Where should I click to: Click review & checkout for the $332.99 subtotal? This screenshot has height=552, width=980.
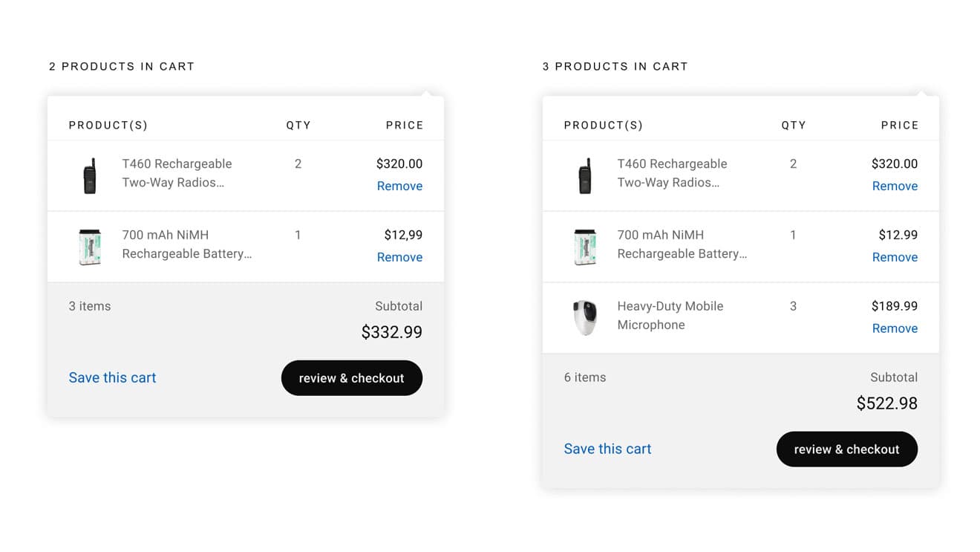click(352, 378)
